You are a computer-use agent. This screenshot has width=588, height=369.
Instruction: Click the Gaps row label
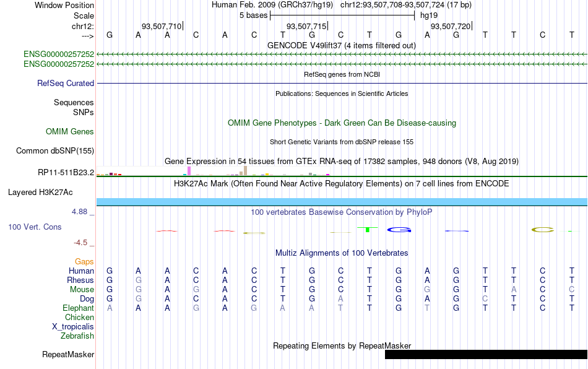[84, 261]
